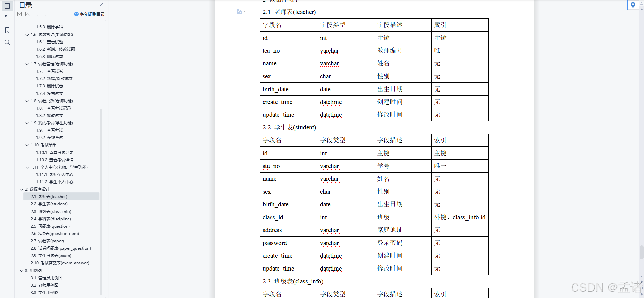Viewport: 644px width, 298px height.
Task: Select 2.8 试卷问题表(paper_question) in outline
Action: click(x=60, y=248)
